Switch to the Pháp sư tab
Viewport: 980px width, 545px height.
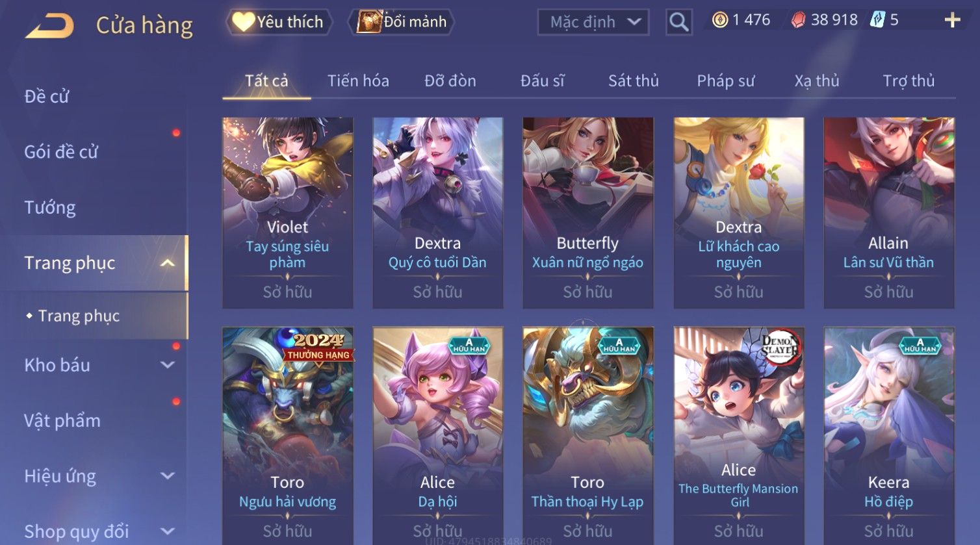pyautogui.click(x=725, y=81)
